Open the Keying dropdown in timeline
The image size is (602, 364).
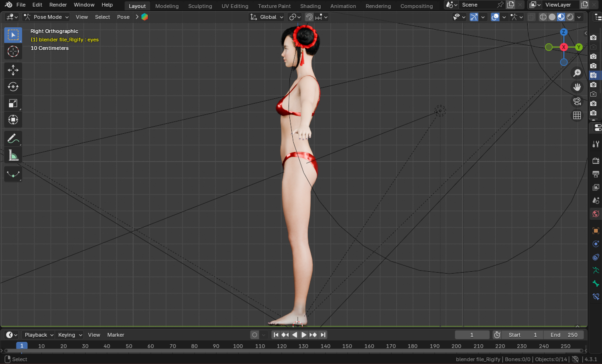click(70, 335)
